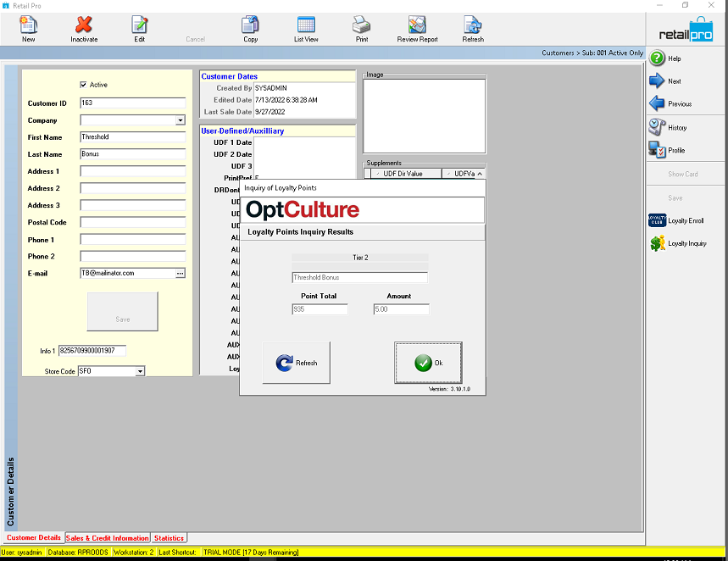Click the Info 1 field

click(92, 351)
